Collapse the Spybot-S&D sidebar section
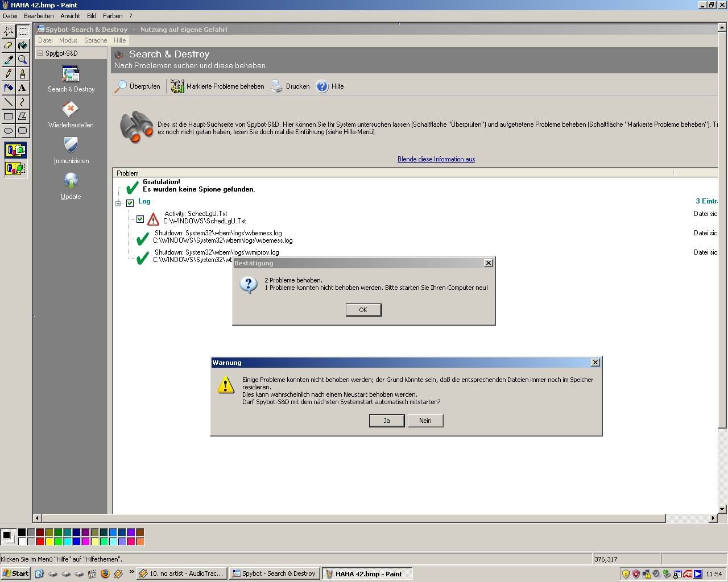The width and height of the screenshot is (728, 582). (40, 53)
